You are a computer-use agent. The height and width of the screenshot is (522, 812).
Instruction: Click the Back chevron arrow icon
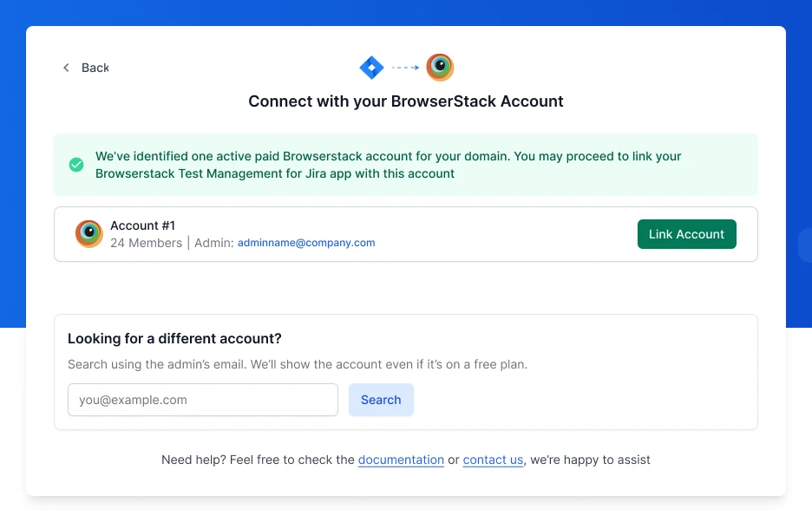66,68
